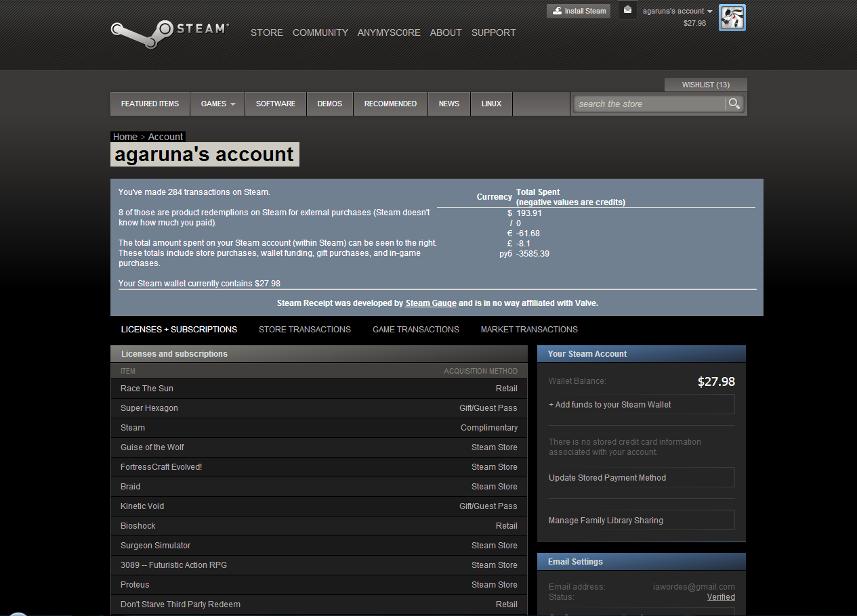Click the wallet balance under account name
The width and height of the screenshot is (857, 616).
694,23
